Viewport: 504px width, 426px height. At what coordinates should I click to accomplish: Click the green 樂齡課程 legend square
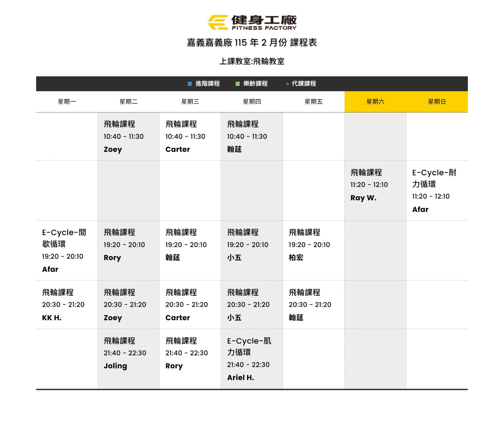(237, 84)
